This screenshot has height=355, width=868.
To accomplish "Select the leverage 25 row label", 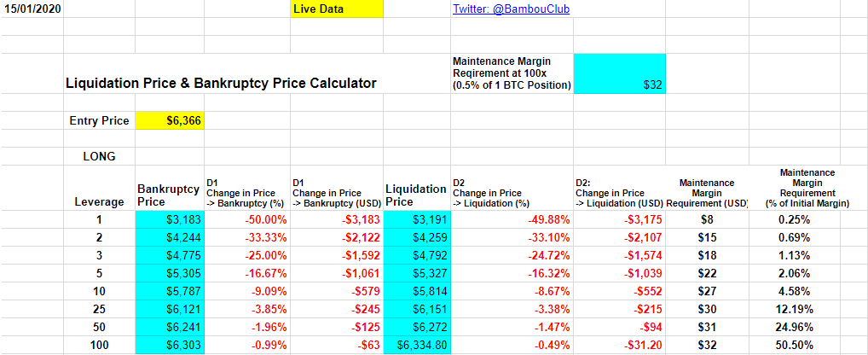I will point(100,309).
